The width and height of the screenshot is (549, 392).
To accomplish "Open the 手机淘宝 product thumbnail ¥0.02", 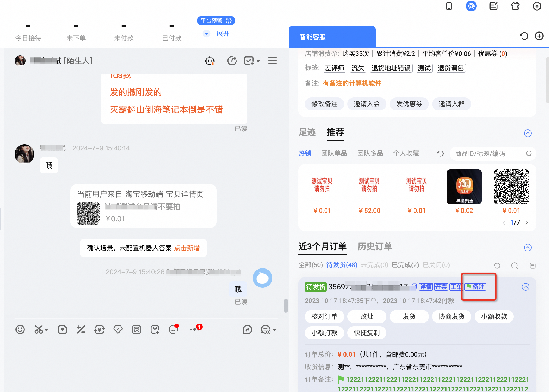I will point(464,187).
